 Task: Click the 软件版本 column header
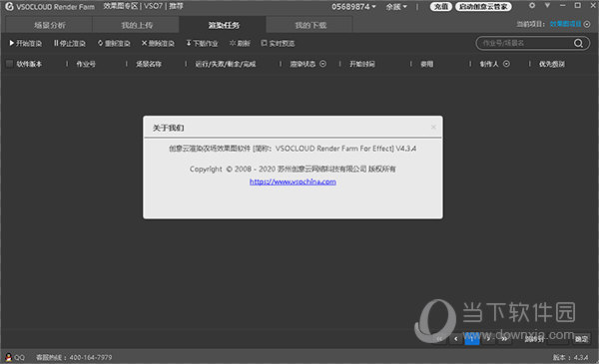29,64
